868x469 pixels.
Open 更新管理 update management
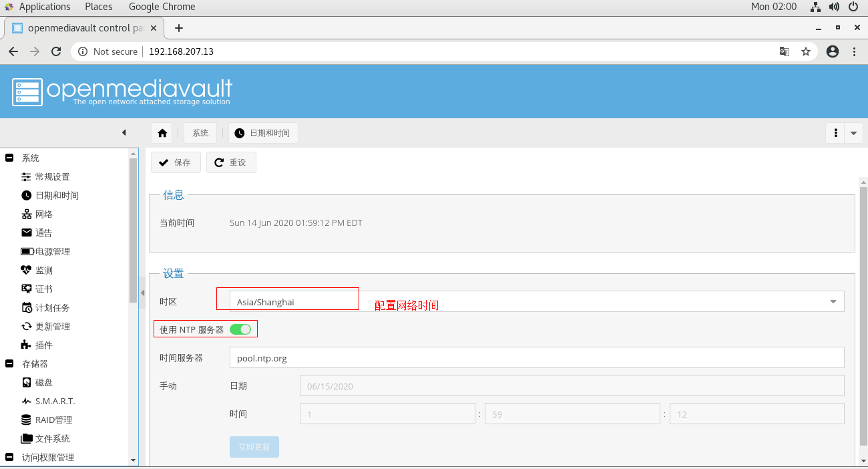click(52, 327)
